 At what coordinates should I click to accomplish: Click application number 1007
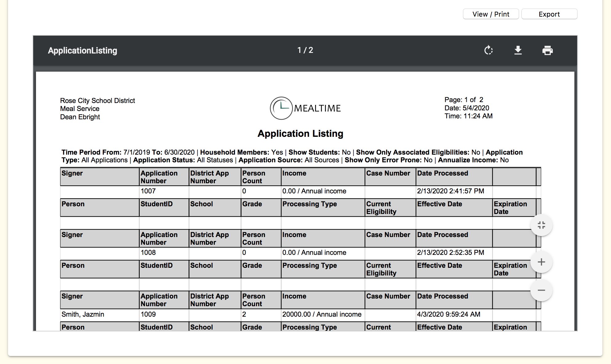148,191
